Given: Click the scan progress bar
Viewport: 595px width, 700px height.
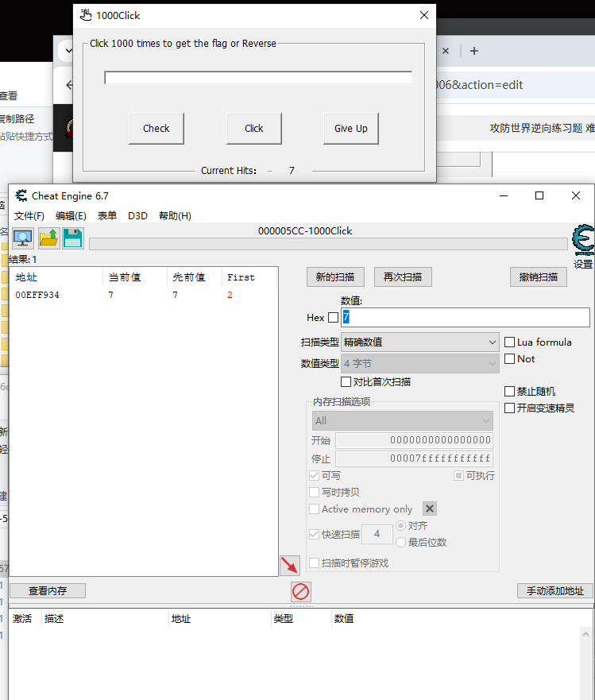Looking at the screenshot, I should pos(329,244).
